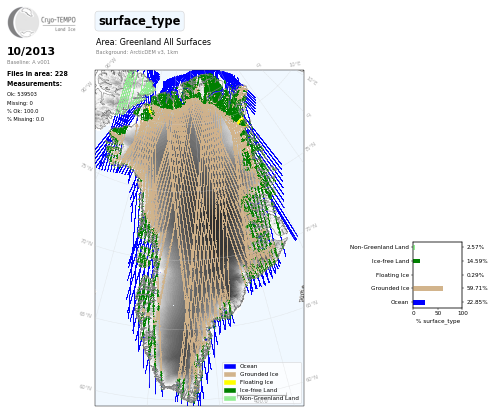This screenshot has height=410, width=492.
Task: Click the 59.71% Grounded Ice value
Action: point(477,288)
